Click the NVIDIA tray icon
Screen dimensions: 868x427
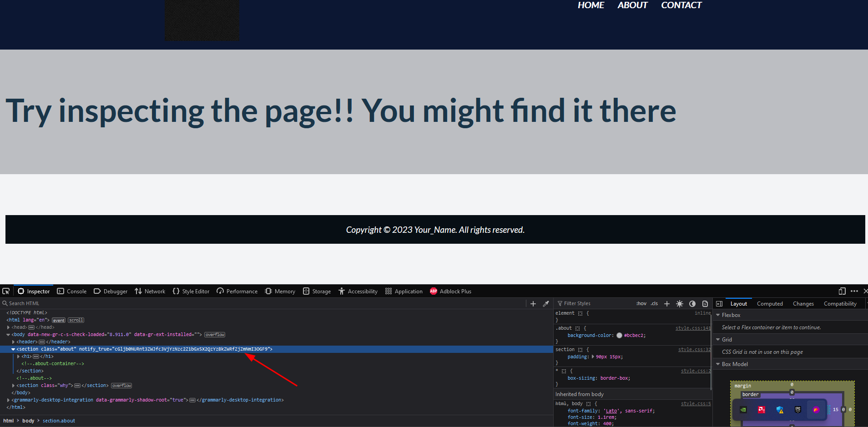(x=743, y=410)
